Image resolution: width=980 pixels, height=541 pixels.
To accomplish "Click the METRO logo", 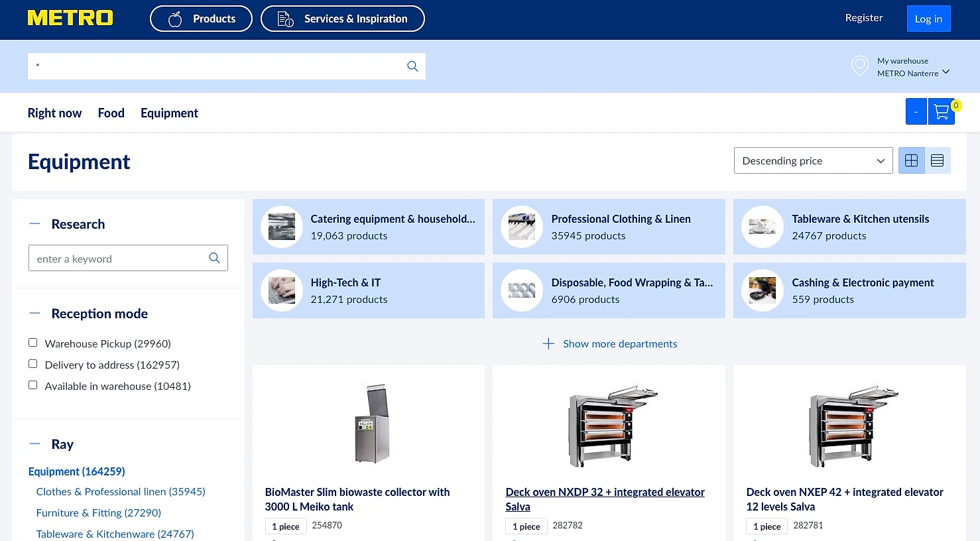I will [x=70, y=18].
